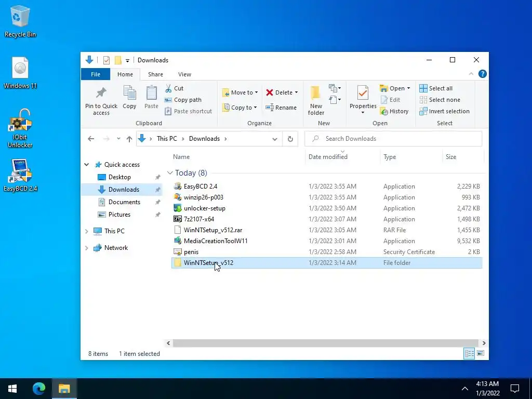Select the 7z2107-x64 file
Image resolution: width=532 pixels, height=399 pixels.
(x=326, y=219)
